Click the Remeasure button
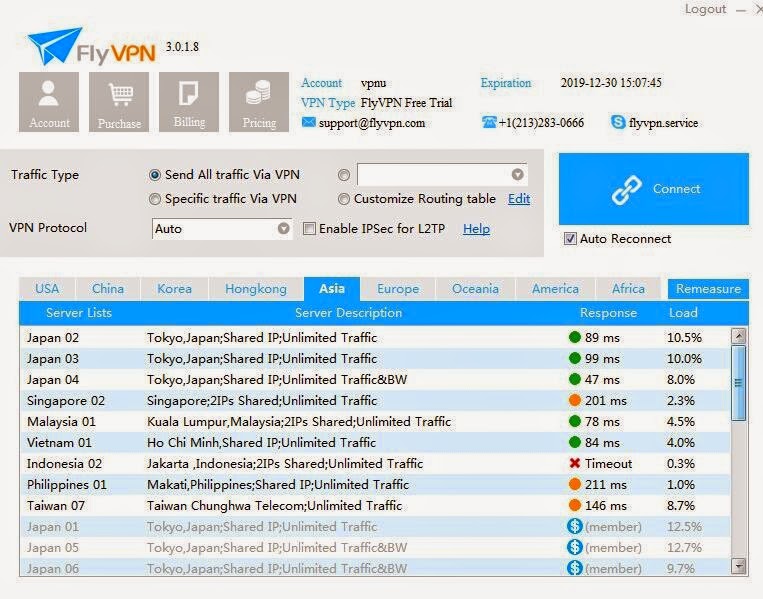Image resolution: width=763 pixels, height=599 pixels. pyautogui.click(x=708, y=289)
